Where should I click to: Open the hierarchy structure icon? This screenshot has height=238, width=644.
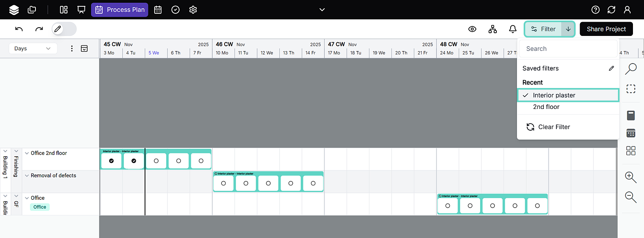(x=492, y=29)
